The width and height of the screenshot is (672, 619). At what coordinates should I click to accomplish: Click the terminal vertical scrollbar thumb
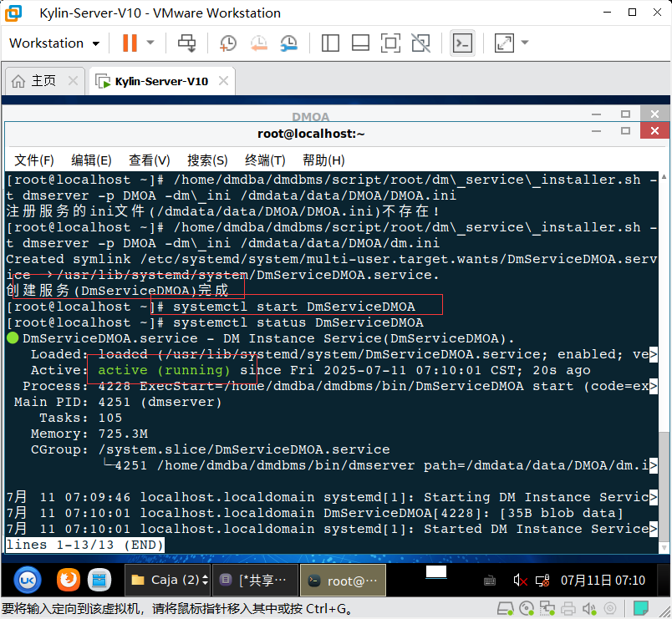tap(664, 486)
